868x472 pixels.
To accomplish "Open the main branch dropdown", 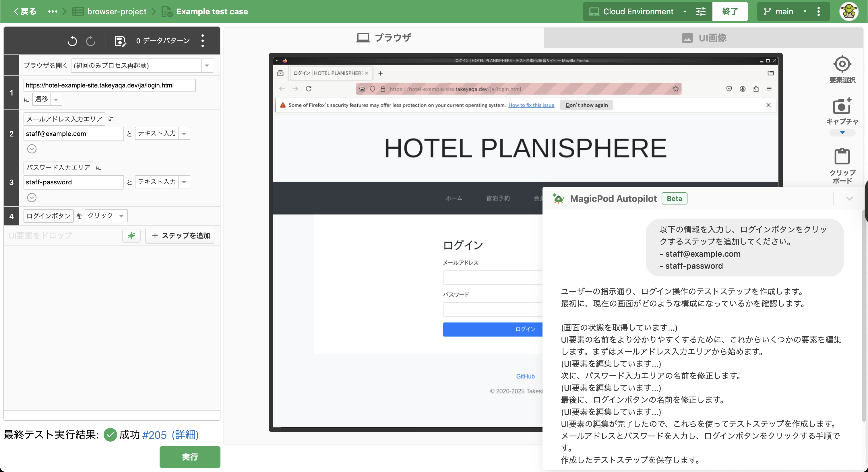I will pyautogui.click(x=784, y=11).
